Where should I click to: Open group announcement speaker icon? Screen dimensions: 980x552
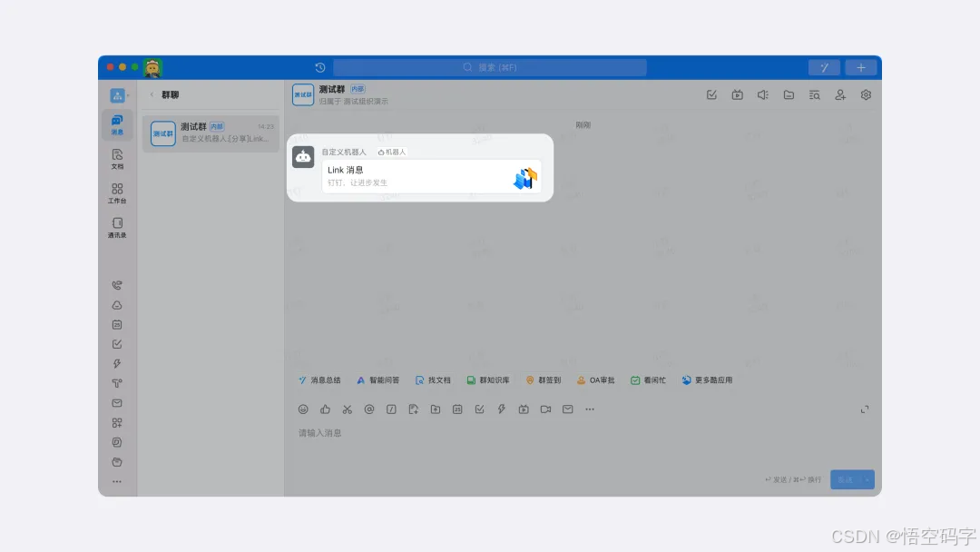tap(762, 95)
